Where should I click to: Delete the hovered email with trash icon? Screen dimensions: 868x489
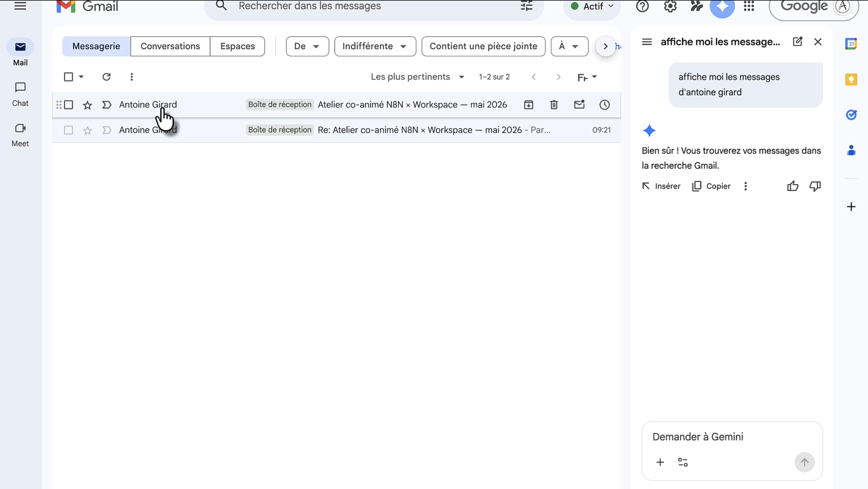coord(554,105)
